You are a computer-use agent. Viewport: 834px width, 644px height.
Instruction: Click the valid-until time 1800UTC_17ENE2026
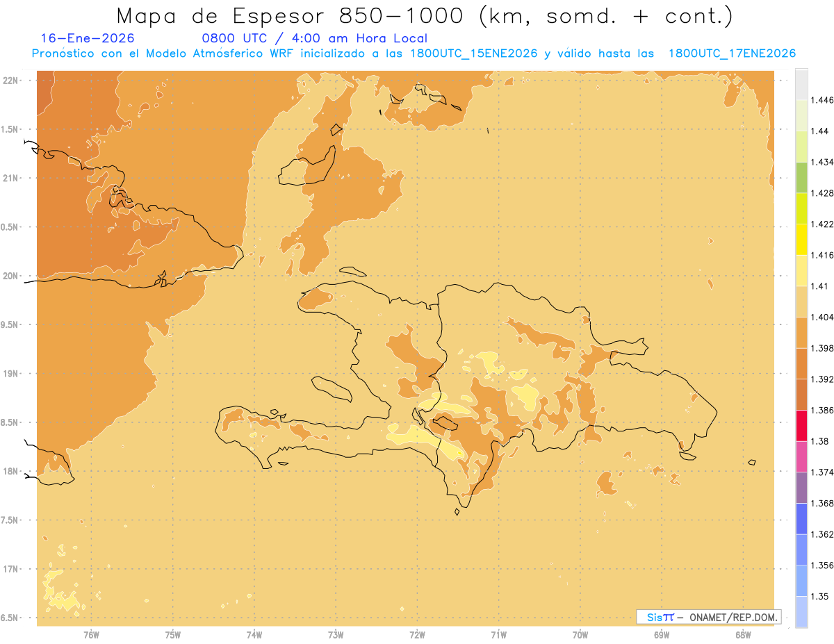coord(732,53)
